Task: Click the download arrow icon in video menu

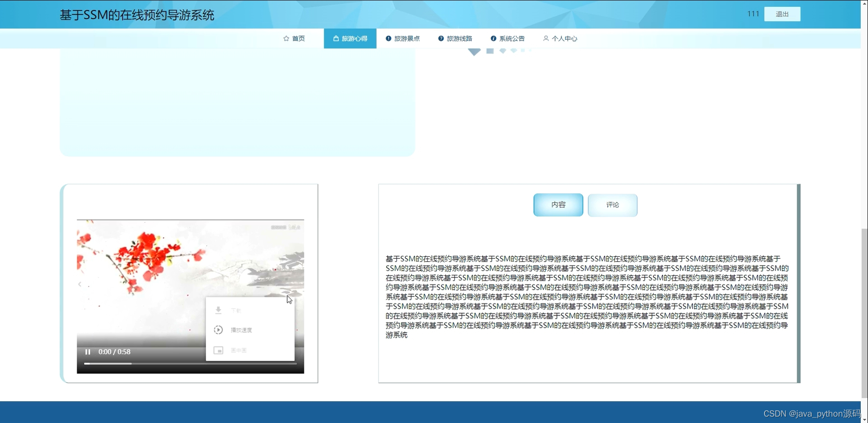Action: pyautogui.click(x=218, y=310)
